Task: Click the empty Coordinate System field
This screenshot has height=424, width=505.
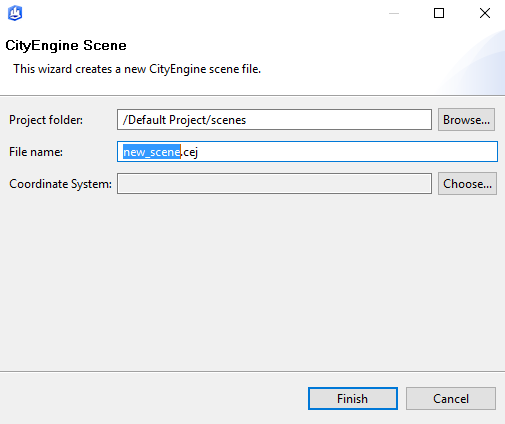Action: coord(274,183)
